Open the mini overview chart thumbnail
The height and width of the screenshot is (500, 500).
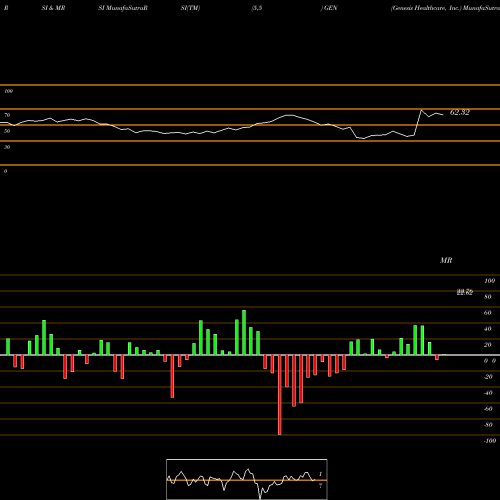tap(247, 479)
